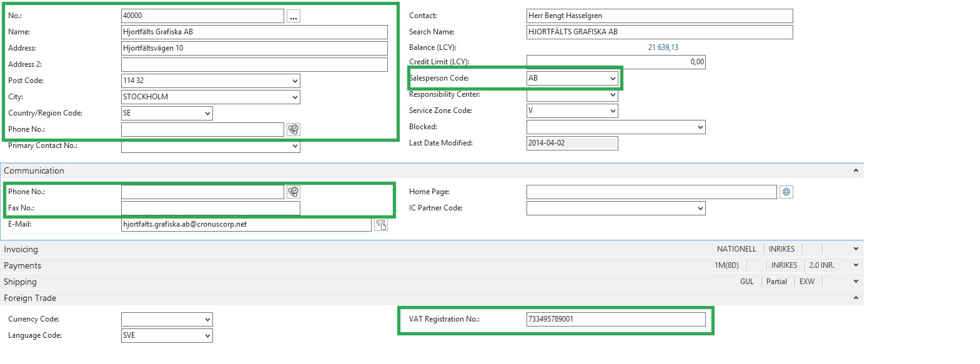Open the globe icon beside Home Page
Viewport: 980px width, 364px height.
click(x=786, y=192)
